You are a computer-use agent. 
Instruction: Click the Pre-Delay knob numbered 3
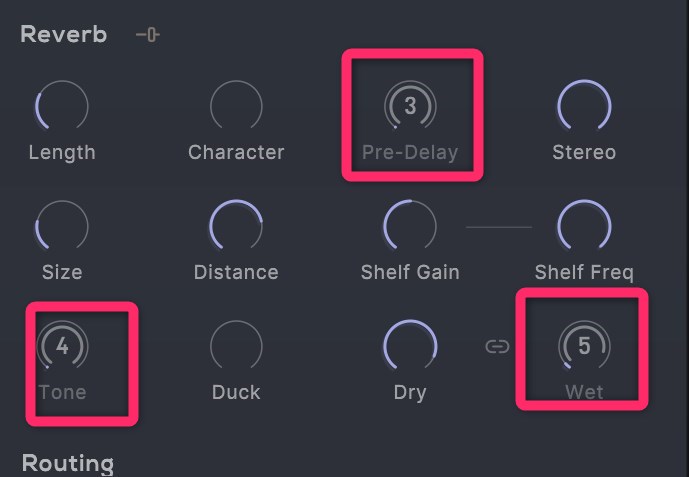tap(410, 106)
